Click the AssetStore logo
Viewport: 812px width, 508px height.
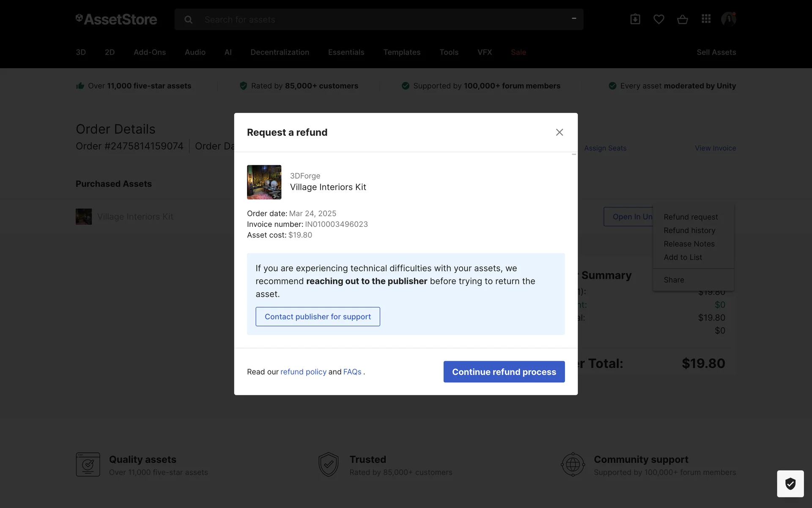[x=116, y=19]
